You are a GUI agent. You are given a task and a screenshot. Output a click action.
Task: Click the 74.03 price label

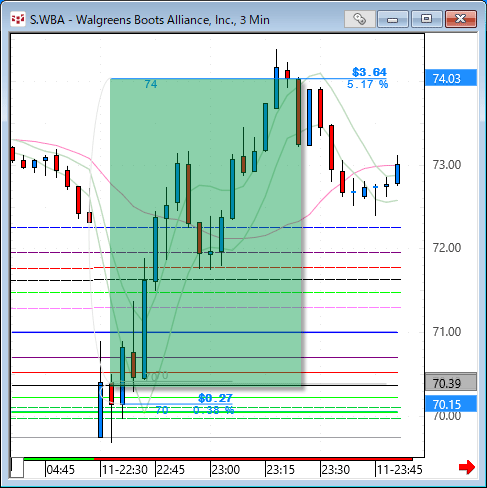click(451, 78)
